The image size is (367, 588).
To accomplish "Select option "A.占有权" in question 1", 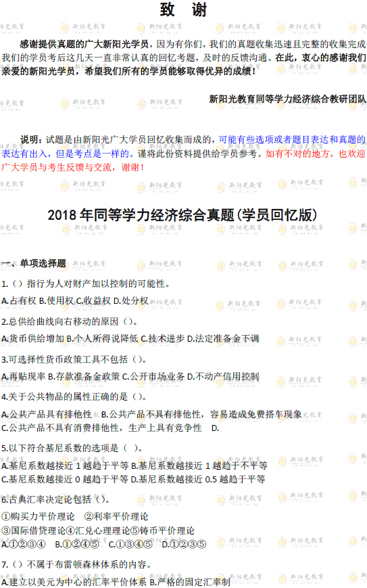I will [19, 300].
